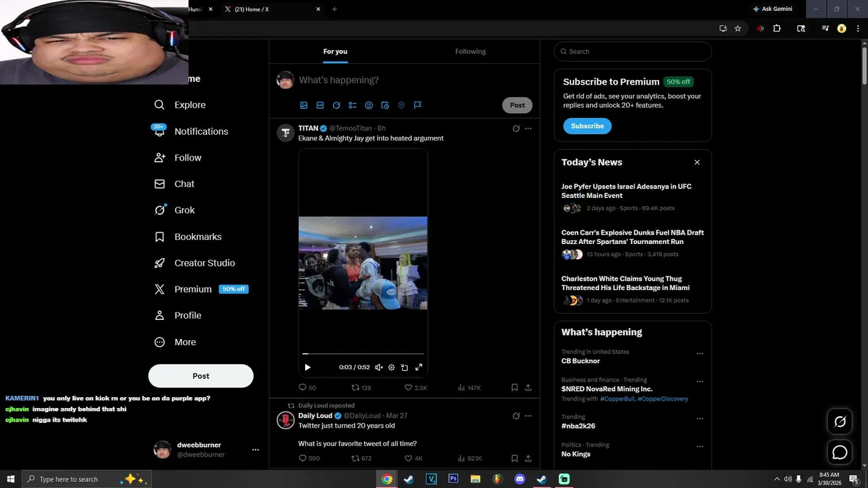This screenshot has width=868, height=488.
Task: Seek on the video progress bar
Action: point(363,354)
